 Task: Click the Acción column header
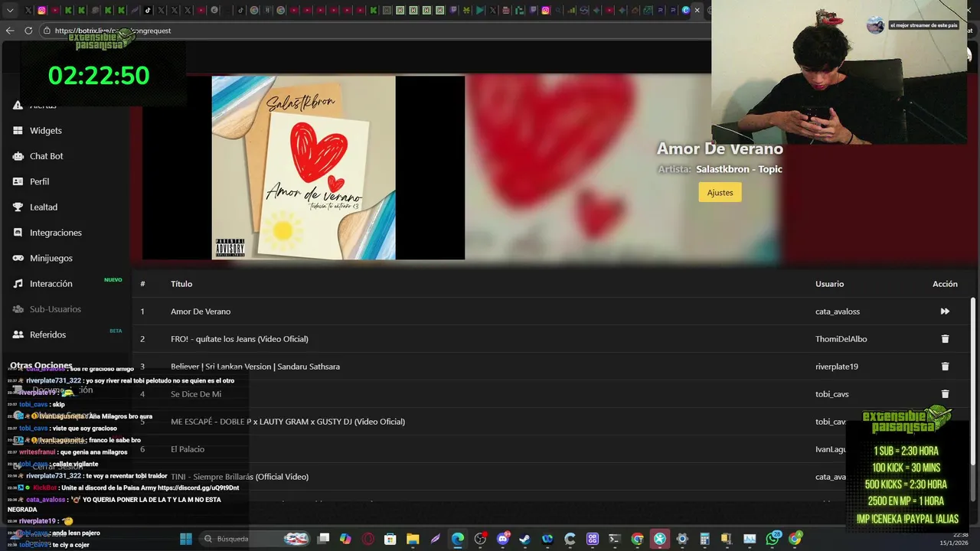(x=945, y=284)
